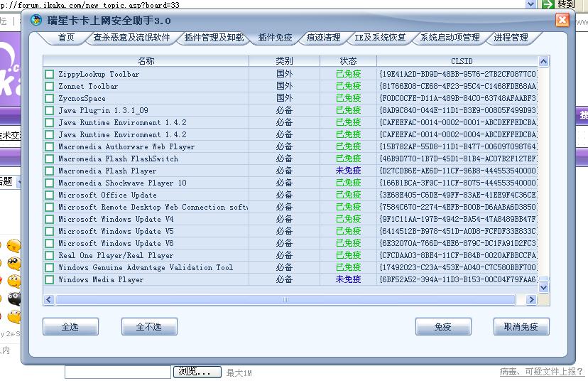
Task: Open the 首页 tab
Action: [x=66, y=38]
